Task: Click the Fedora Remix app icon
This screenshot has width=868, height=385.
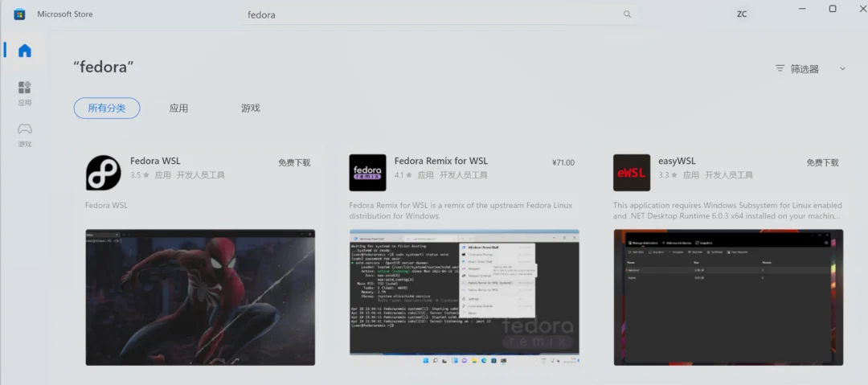Action: [367, 172]
